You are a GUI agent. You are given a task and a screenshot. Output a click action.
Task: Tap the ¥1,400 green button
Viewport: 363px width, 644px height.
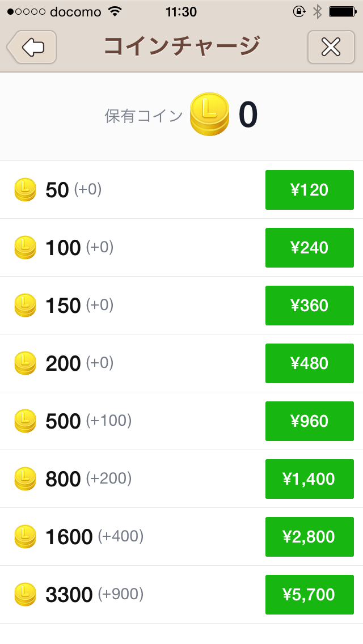[x=309, y=479]
